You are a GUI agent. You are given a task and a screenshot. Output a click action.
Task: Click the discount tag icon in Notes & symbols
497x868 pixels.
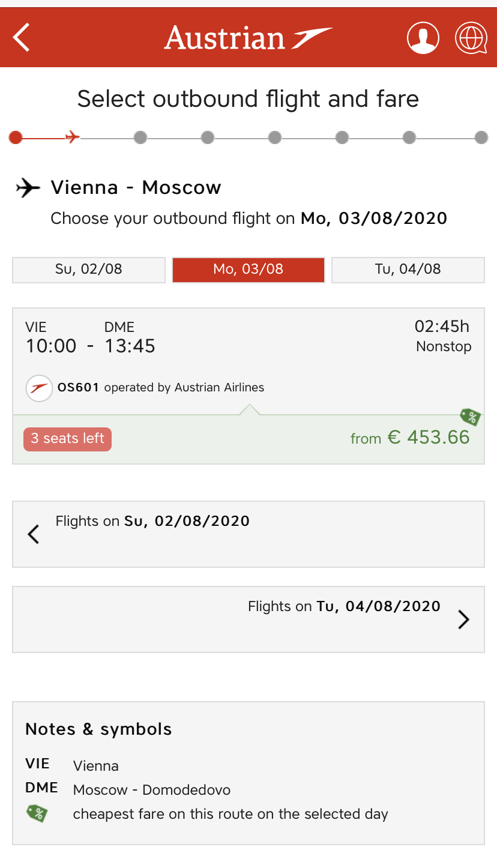[37, 814]
